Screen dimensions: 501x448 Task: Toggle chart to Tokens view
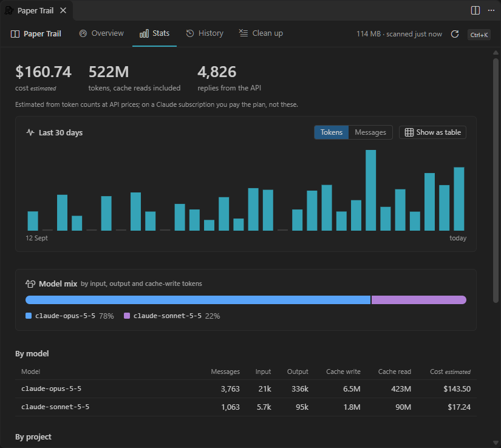coord(332,132)
